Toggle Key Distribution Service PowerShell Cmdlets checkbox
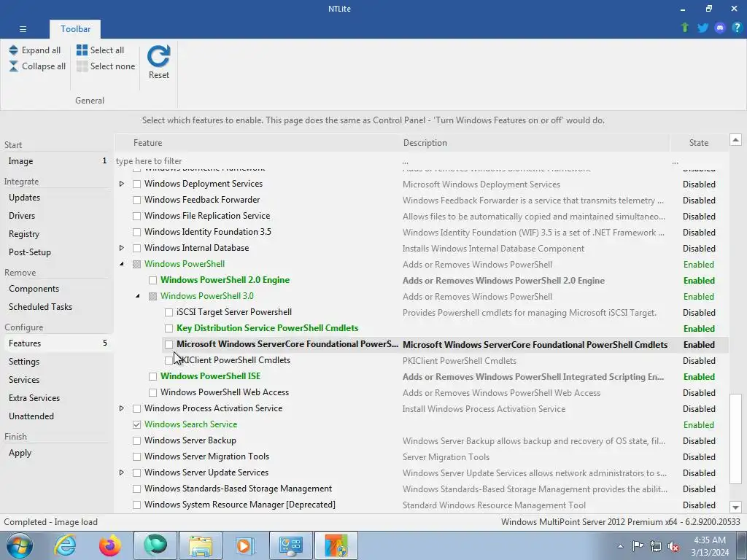Screen dimensions: 747x560 pyautogui.click(x=169, y=328)
